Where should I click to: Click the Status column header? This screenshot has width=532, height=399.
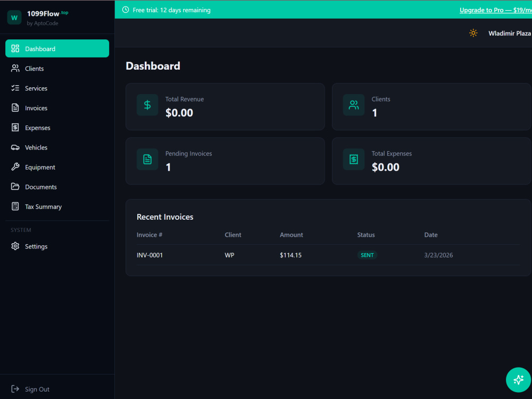(366, 235)
